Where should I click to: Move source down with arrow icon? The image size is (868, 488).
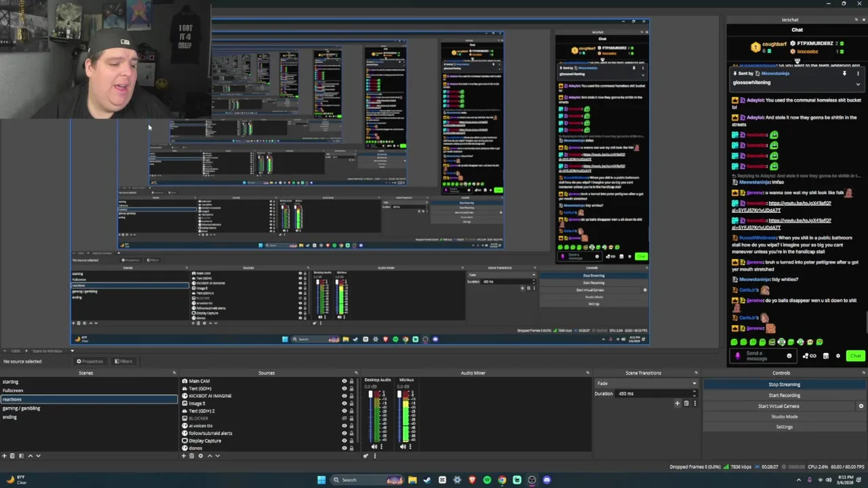click(218, 455)
